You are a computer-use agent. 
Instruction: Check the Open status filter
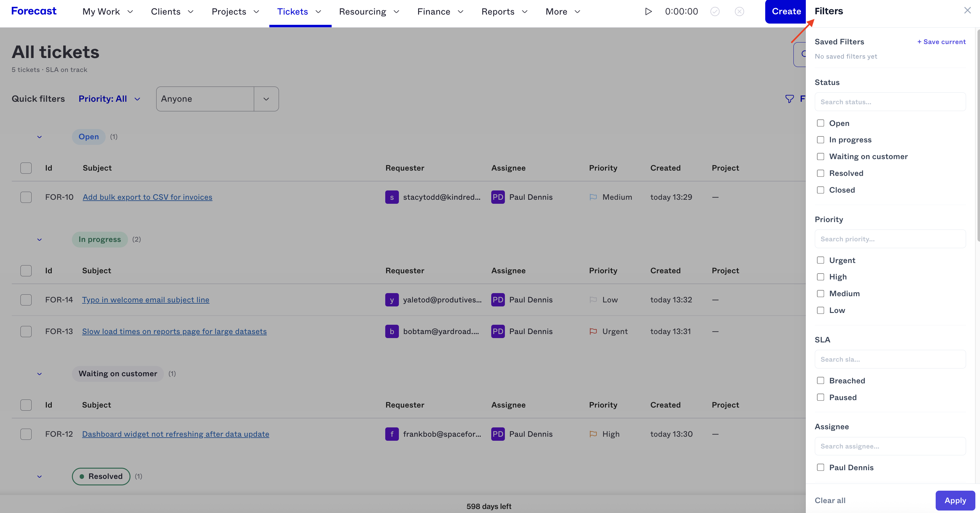pos(820,123)
